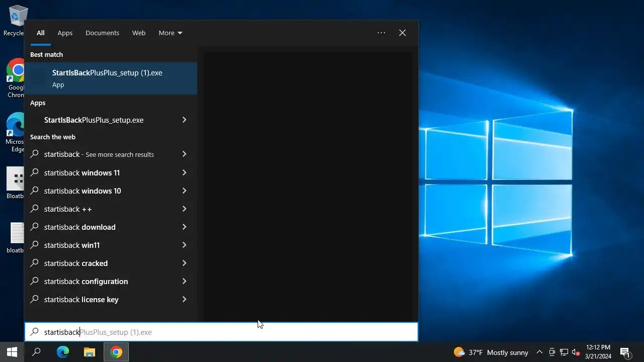
Task: Select the Google Chrome desktop shortcut
Action: (16, 78)
